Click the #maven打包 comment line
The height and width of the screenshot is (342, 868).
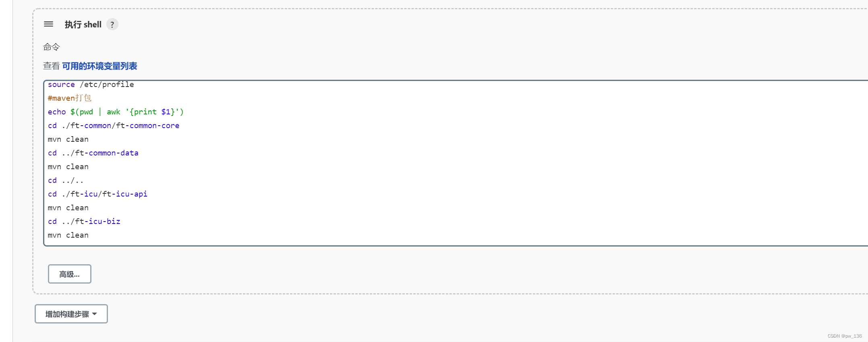[x=70, y=98]
